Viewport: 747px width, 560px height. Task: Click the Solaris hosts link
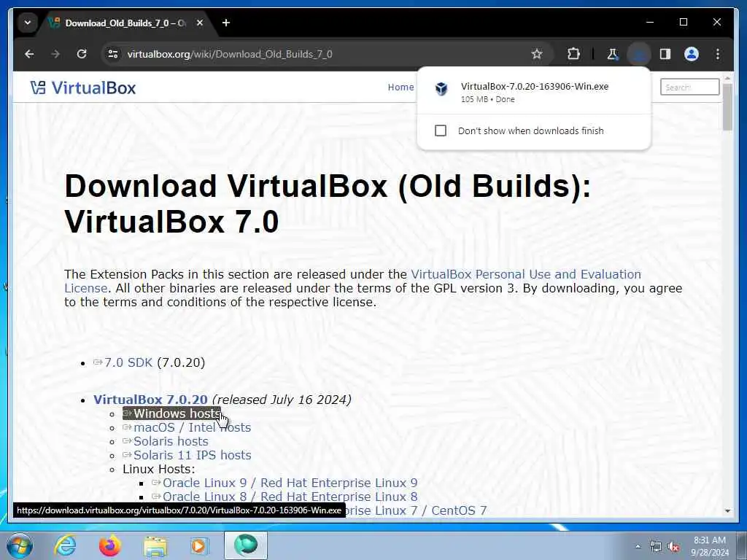point(171,441)
